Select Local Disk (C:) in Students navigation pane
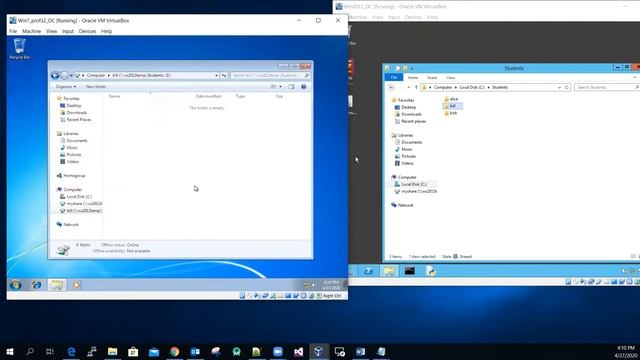640x360 pixels. click(x=411, y=184)
